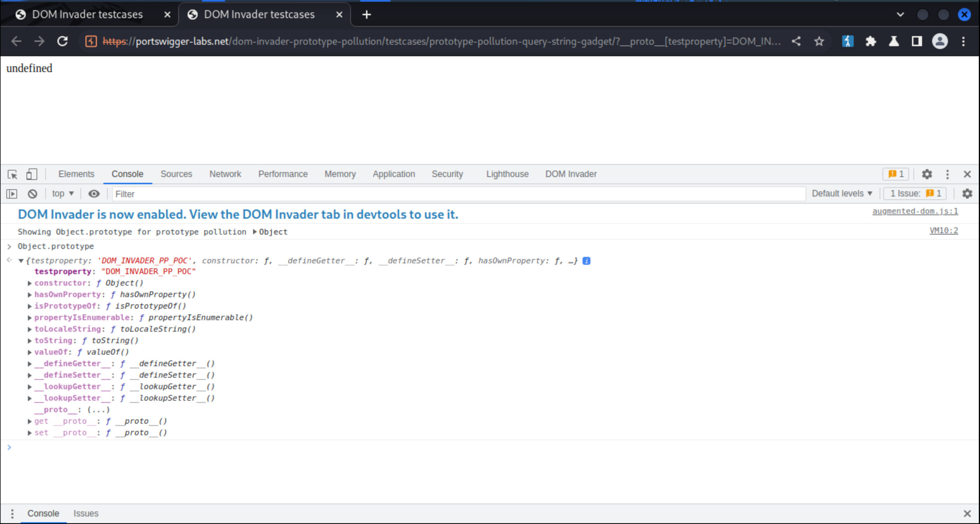
Task: Expand the get __proto__ accessor
Action: pyautogui.click(x=29, y=421)
